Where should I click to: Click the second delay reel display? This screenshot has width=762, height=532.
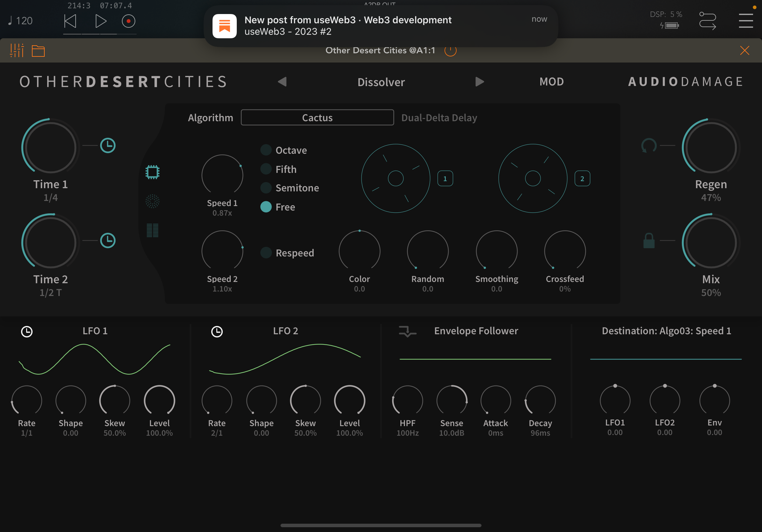click(x=533, y=178)
